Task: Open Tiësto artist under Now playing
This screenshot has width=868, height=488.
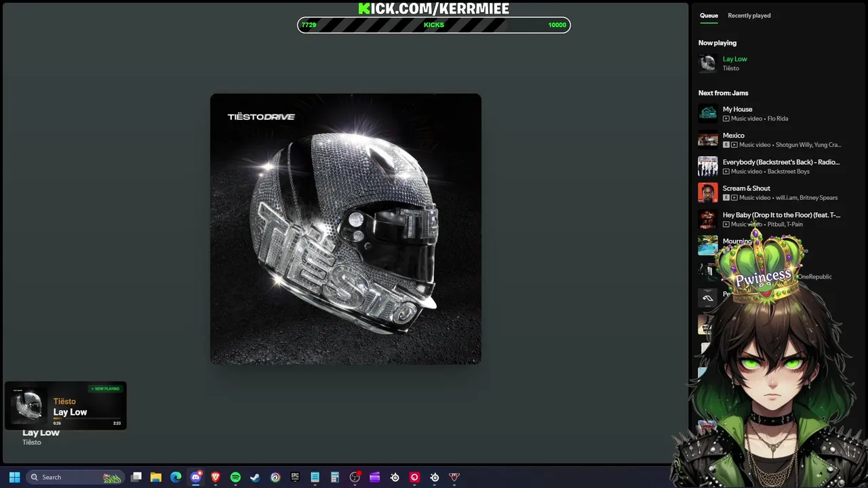Action: 731,68
